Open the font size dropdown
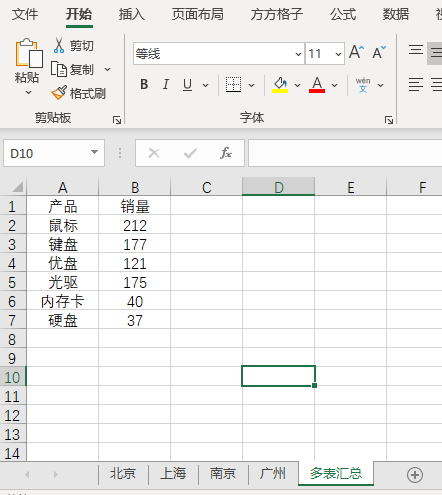The width and height of the screenshot is (442, 495). tap(338, 54)
